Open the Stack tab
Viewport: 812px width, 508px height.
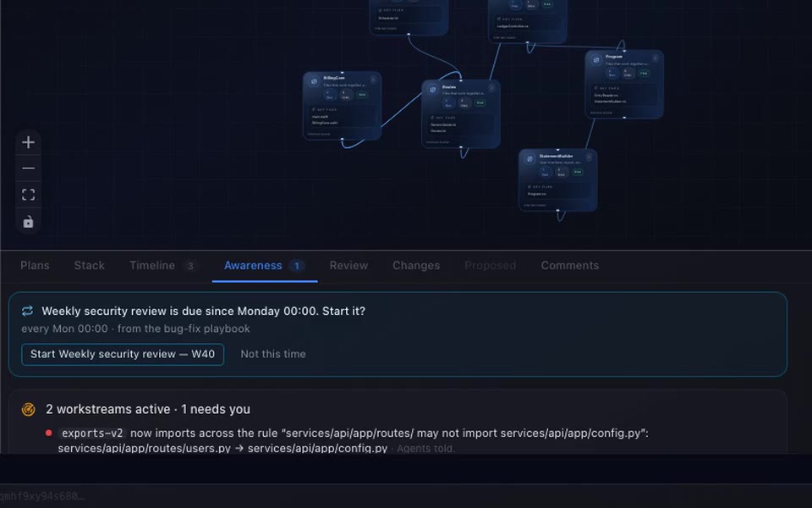(x=89, y=265)
